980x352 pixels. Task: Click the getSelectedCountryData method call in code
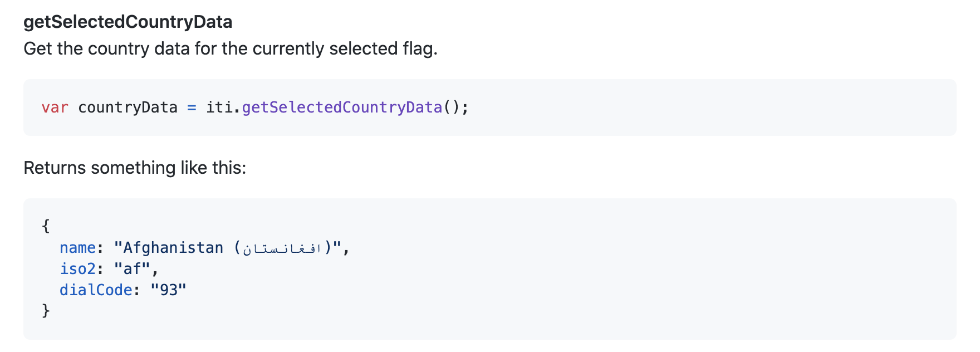(342, 107)
